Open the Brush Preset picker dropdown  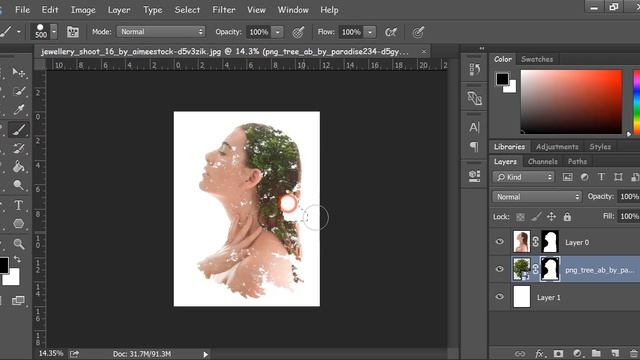(54, 32)
